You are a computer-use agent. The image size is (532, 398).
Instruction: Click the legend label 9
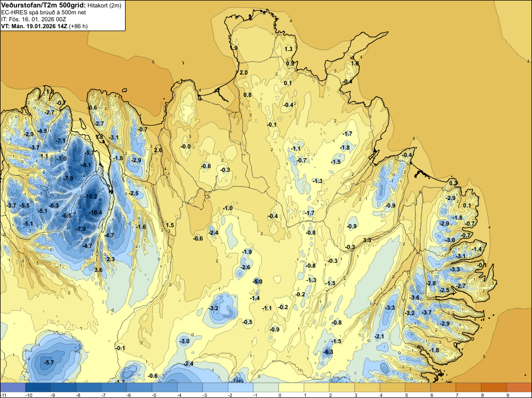(x=508, y=395)
